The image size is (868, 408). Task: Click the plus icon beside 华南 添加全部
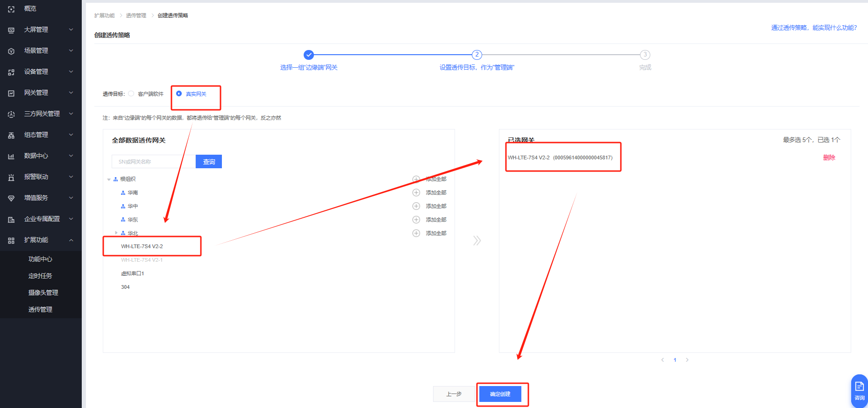[416, 193]
